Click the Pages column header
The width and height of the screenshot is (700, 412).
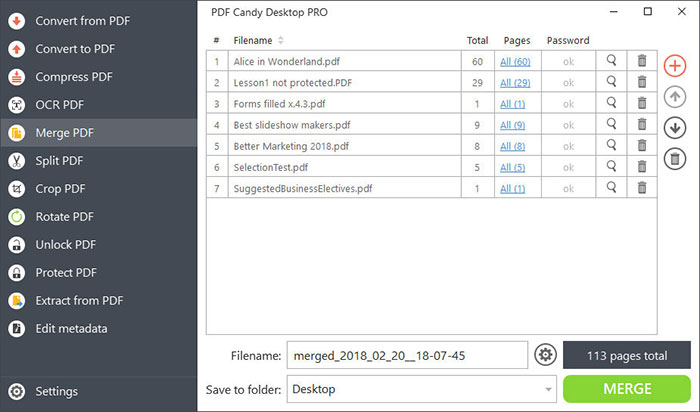point(517,41)
